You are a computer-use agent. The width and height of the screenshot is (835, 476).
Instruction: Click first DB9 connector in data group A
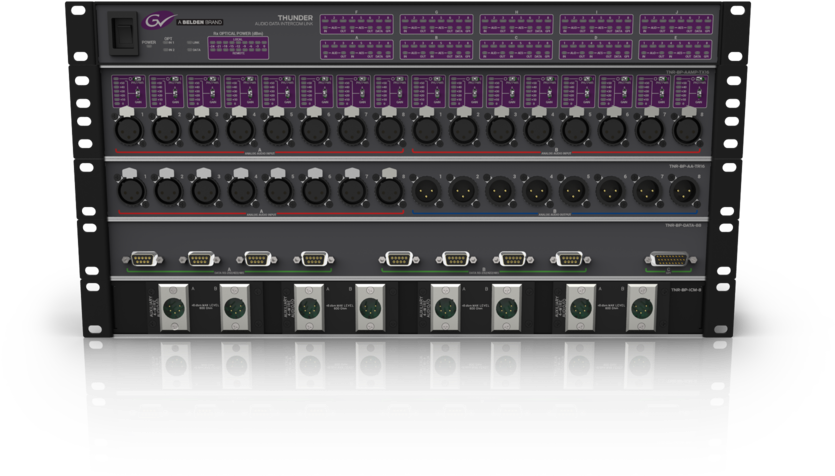pyautogui.click(x=143, y=259)
